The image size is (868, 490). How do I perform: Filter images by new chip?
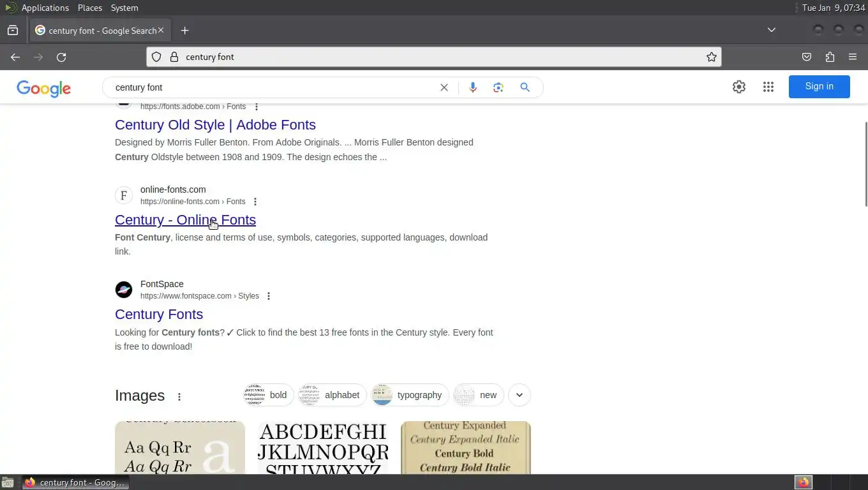coord(479,395)
